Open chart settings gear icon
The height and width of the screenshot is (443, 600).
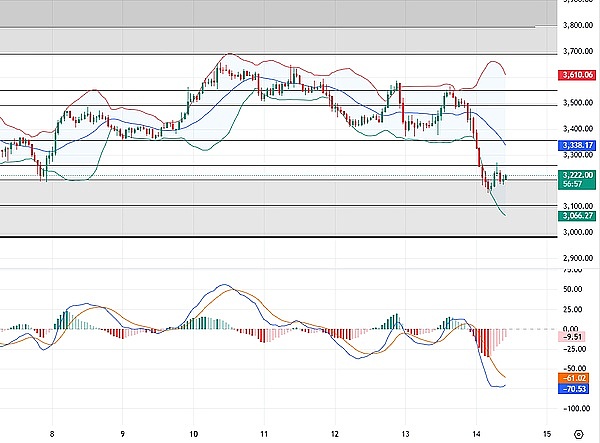point(579,434)
